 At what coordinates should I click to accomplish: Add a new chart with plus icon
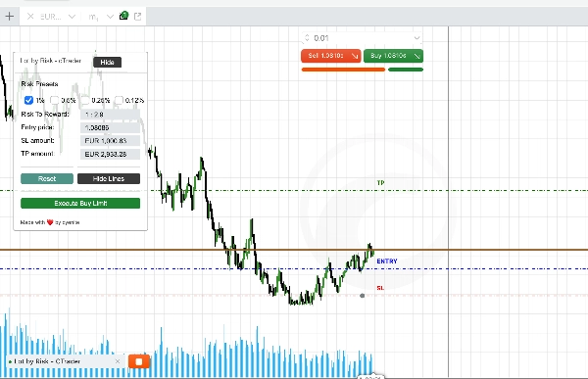pos(10,17)
